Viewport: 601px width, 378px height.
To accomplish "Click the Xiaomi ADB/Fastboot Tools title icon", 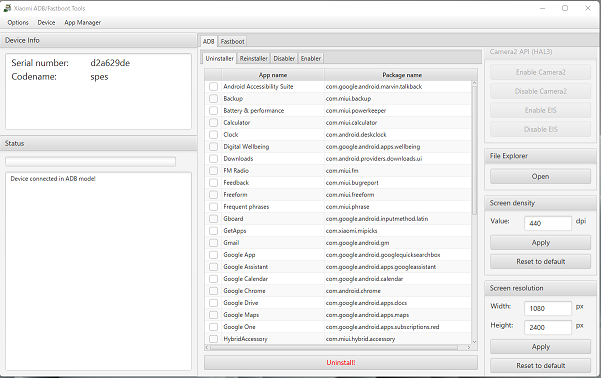I will pyautogui.click(x=7, y=8).
